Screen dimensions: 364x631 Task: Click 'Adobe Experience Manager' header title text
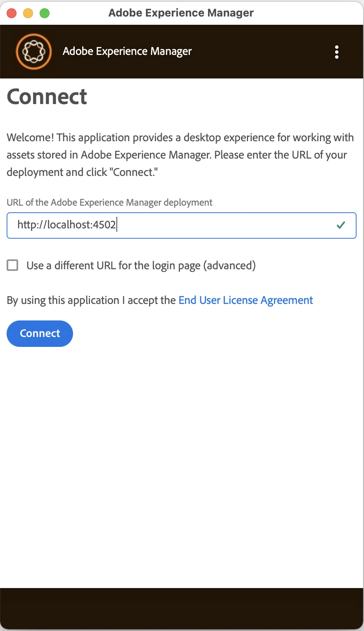[x=127, y=52]
